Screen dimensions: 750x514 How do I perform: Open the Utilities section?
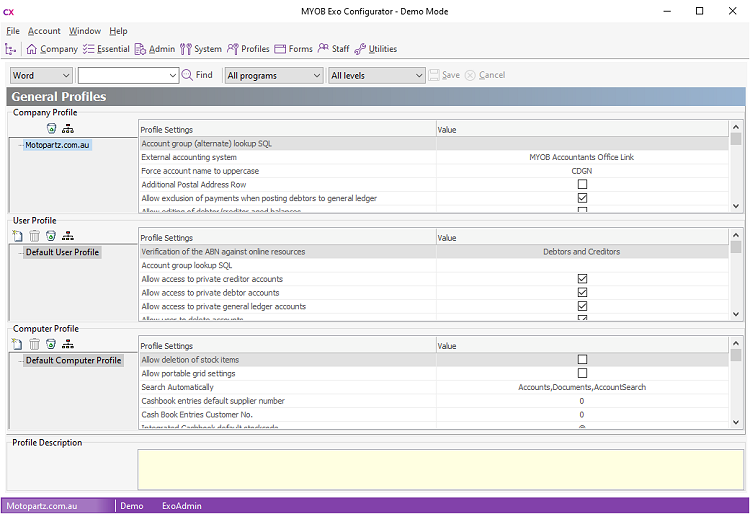click(x=376, y=49)
